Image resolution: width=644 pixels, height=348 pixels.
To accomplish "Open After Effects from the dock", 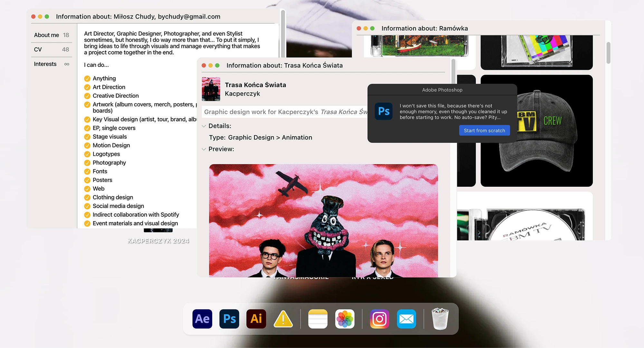I will click(x=202, y=319).
